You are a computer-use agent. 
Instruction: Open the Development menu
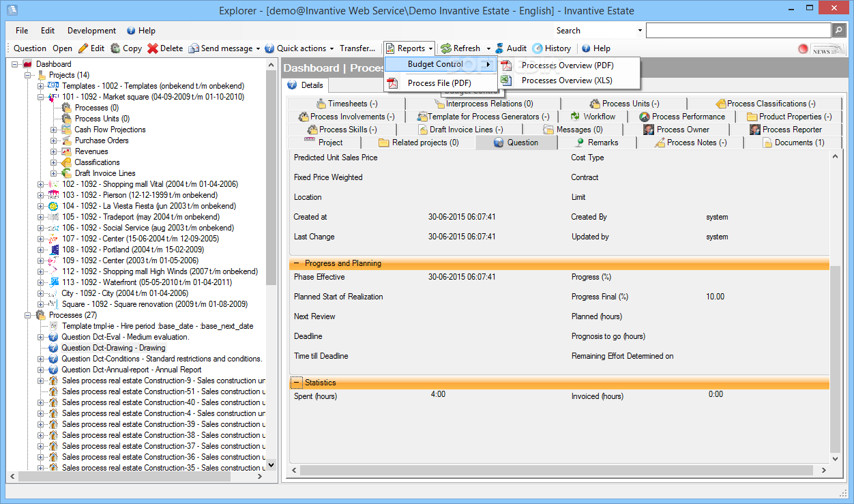pyautogui.click(x=91, y=31)
